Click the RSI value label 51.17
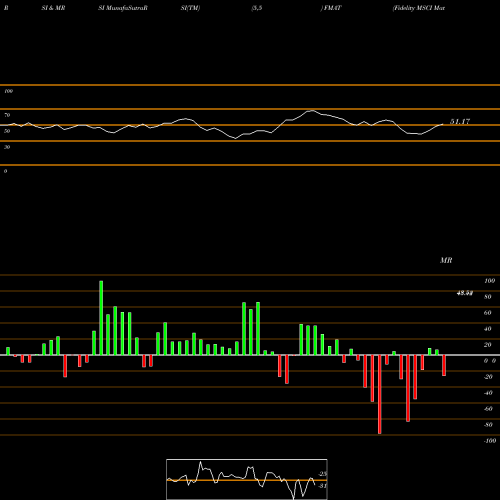Viewport: 500px width, 500px height. (460, 122)
